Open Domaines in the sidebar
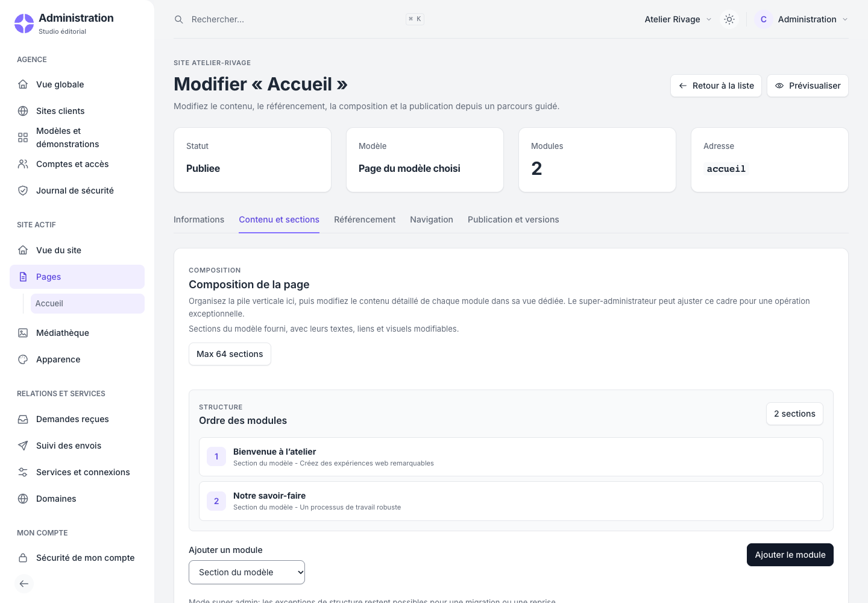868x603 pixels. pos(77,499)
